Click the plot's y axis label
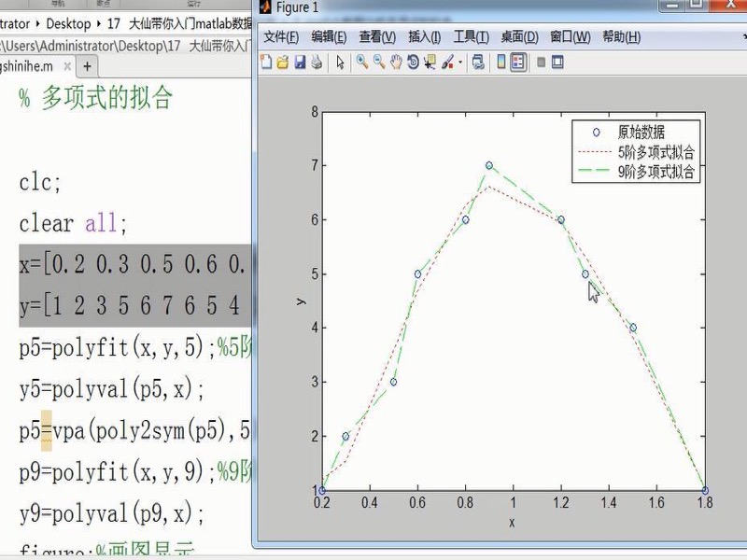Screen dimensions: 747x560 [300, 301]
